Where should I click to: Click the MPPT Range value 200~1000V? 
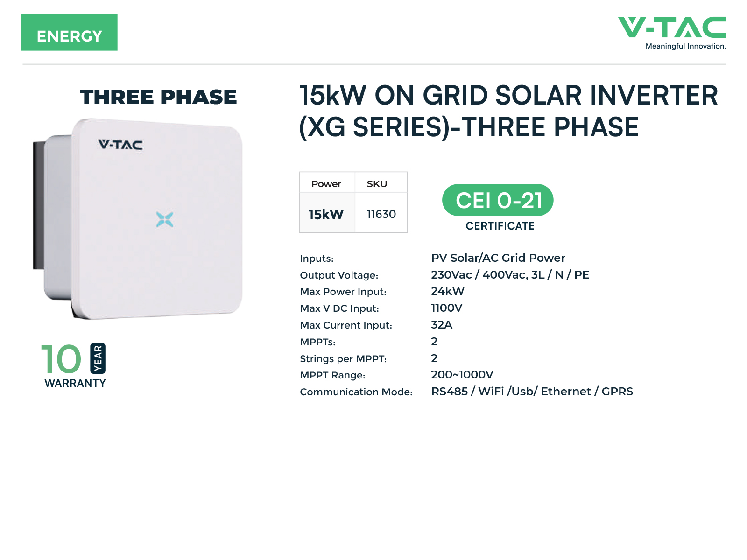[x=462, y=375]
